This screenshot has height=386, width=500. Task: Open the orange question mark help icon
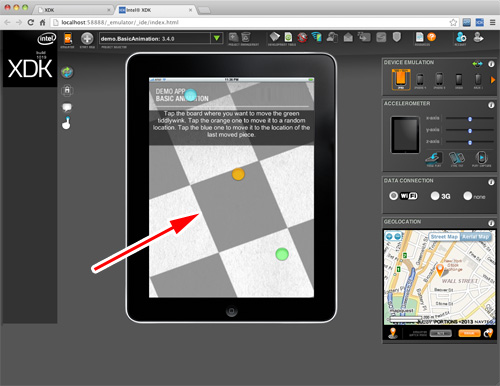(431, 37)
